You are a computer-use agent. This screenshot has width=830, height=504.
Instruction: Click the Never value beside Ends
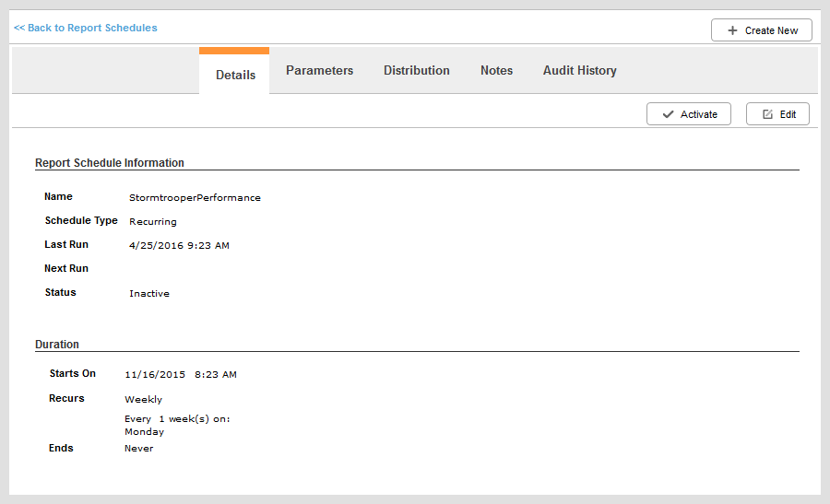(x=138, y=449)
